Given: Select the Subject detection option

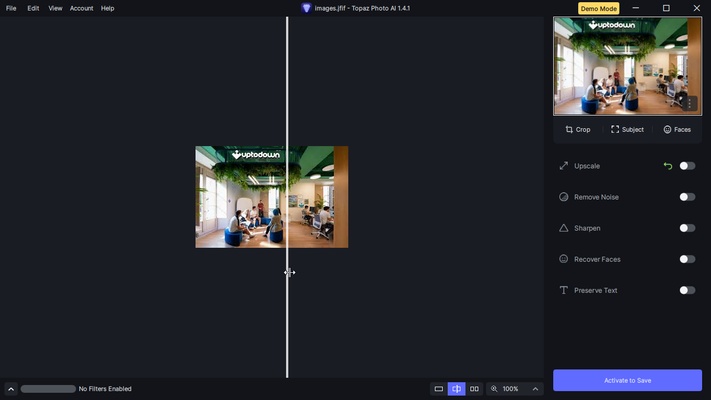Looking at the screenshot, I should click(x=627, y=129).
